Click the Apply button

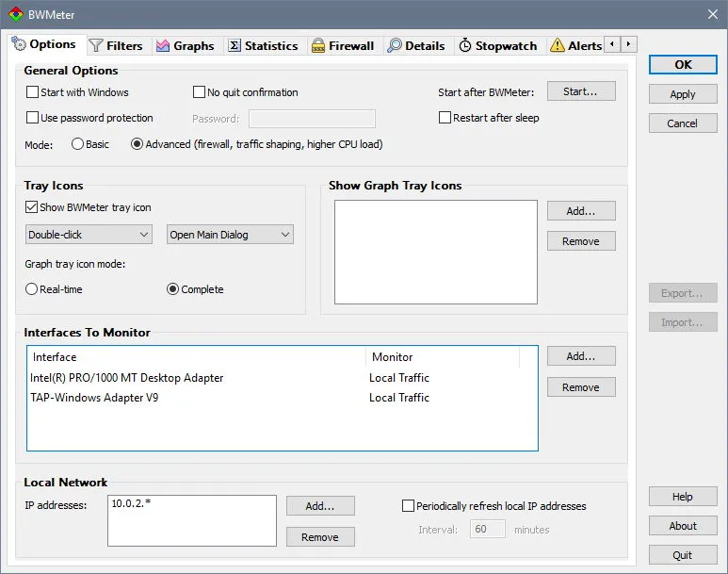click(683, 94)
